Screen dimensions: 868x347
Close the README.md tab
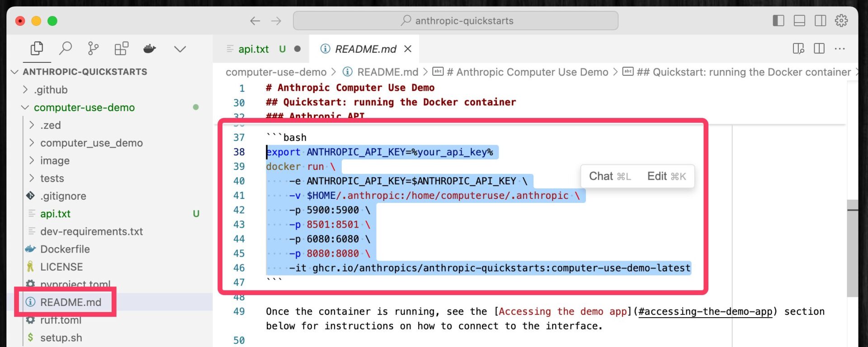tap(408, 49)
